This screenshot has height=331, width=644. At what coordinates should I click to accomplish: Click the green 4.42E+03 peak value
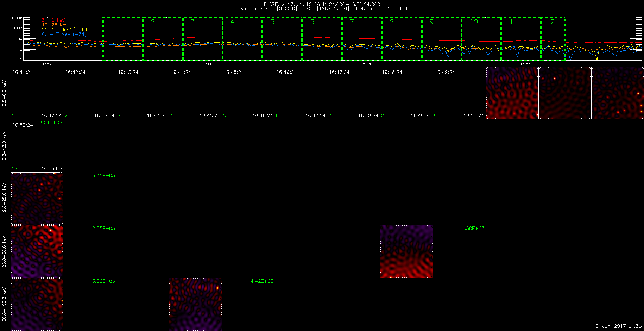click(x=262, y=281)
